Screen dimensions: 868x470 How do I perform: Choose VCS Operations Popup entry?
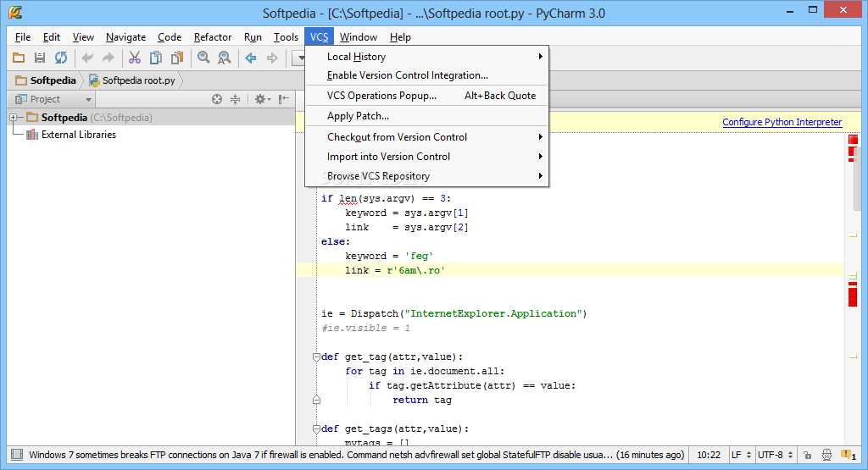pyautogui.click(x=426, y=96)
